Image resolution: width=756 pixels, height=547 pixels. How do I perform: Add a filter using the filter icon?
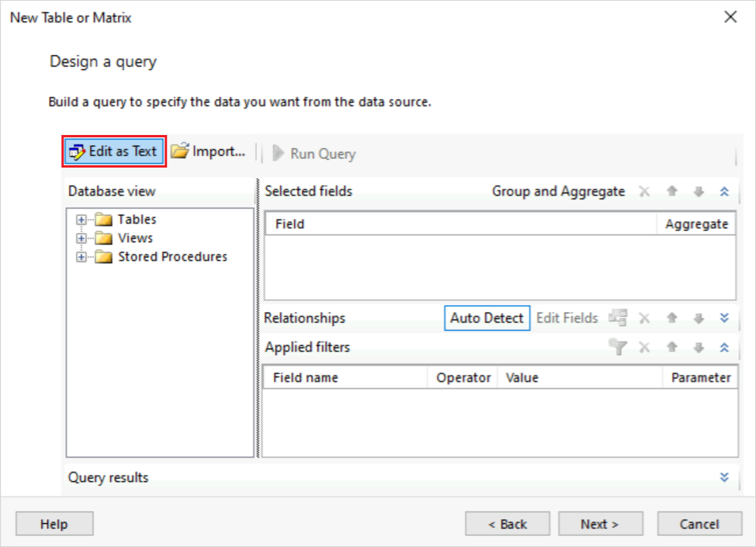618,348
